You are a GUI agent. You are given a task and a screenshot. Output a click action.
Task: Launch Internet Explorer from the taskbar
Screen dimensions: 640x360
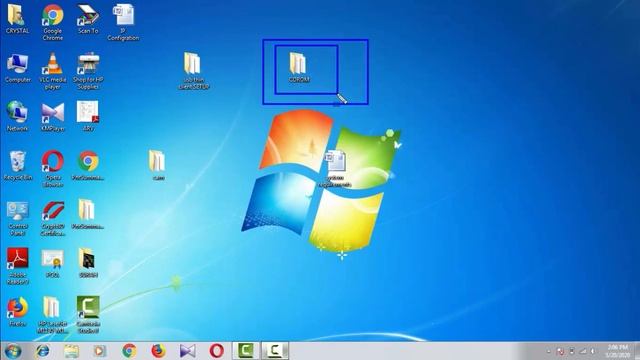[x=42, y=351]
